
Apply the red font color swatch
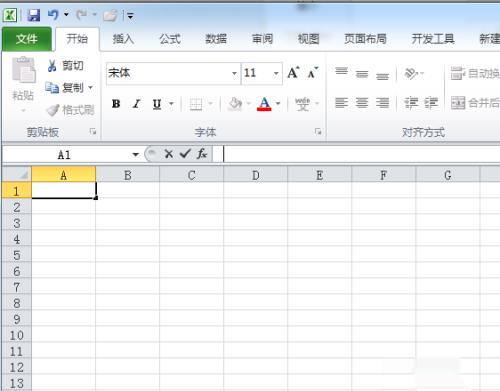[264, 104]
